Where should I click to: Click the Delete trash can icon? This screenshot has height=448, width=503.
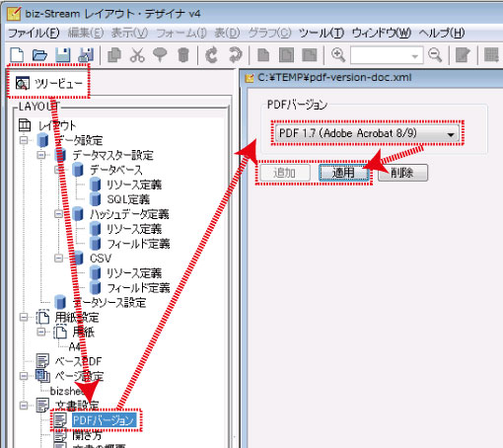click(x=183, y=54)
